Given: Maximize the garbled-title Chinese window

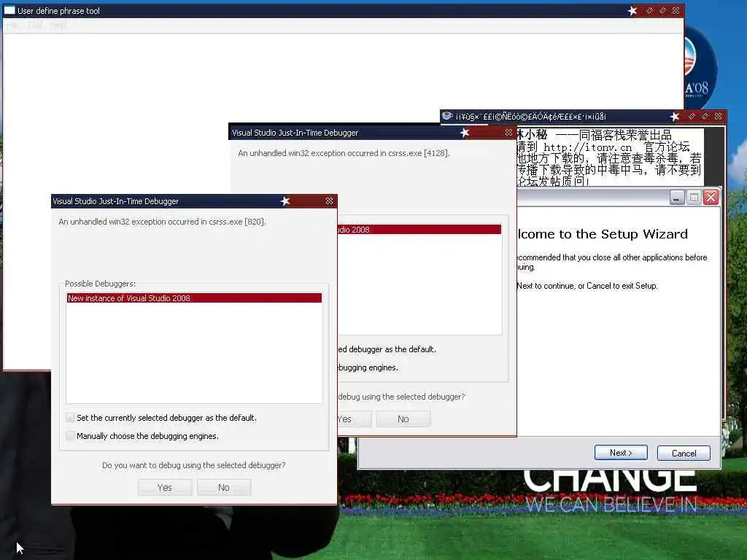Looking at the screenshot, I should click(x=705, y=116).
